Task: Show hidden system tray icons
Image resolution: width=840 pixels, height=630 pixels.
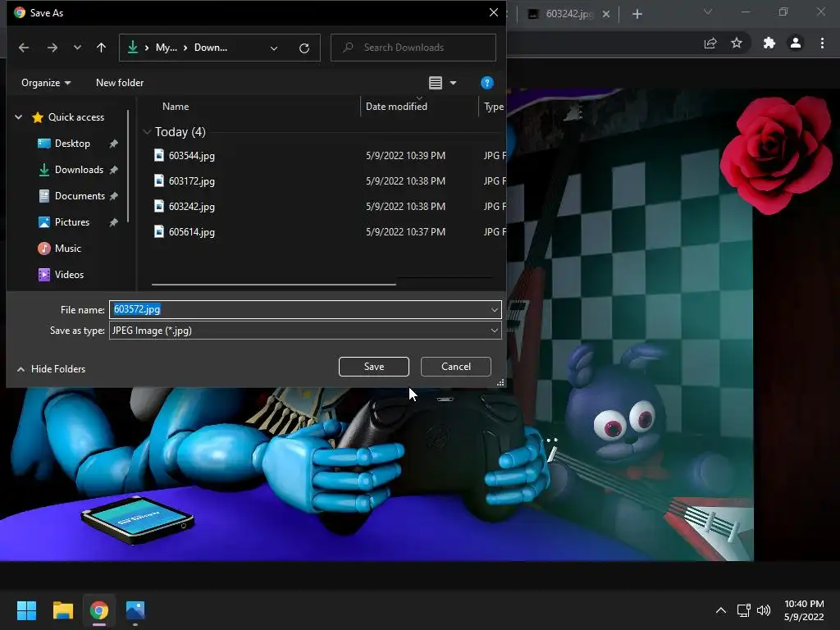Action: point(721,610)
